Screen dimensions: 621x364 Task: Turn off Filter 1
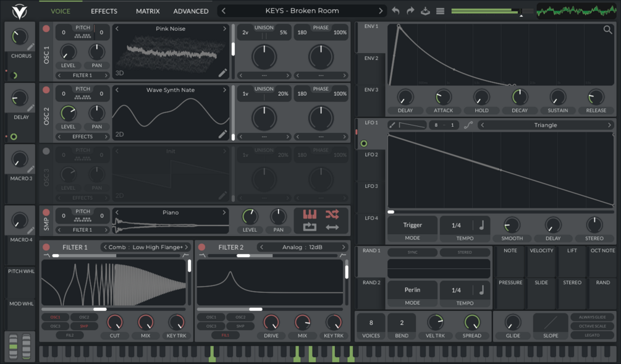(46, 247)
